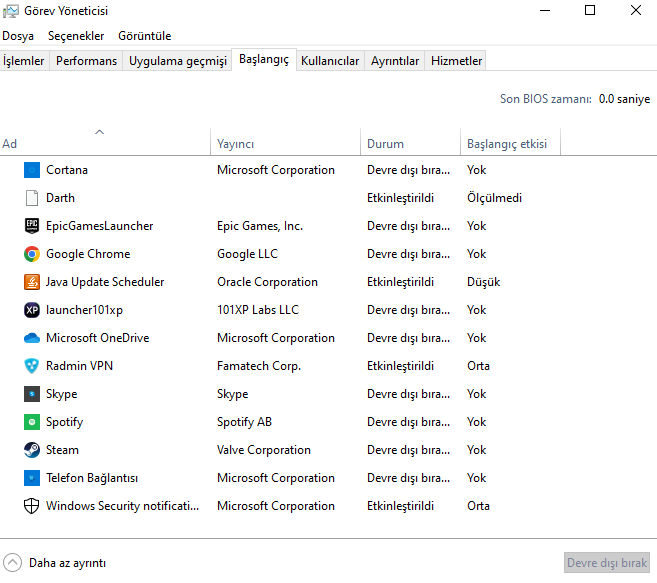657x583 pixels.
Task: Open the Ayrıntılar tab
Action: [395, 61]
